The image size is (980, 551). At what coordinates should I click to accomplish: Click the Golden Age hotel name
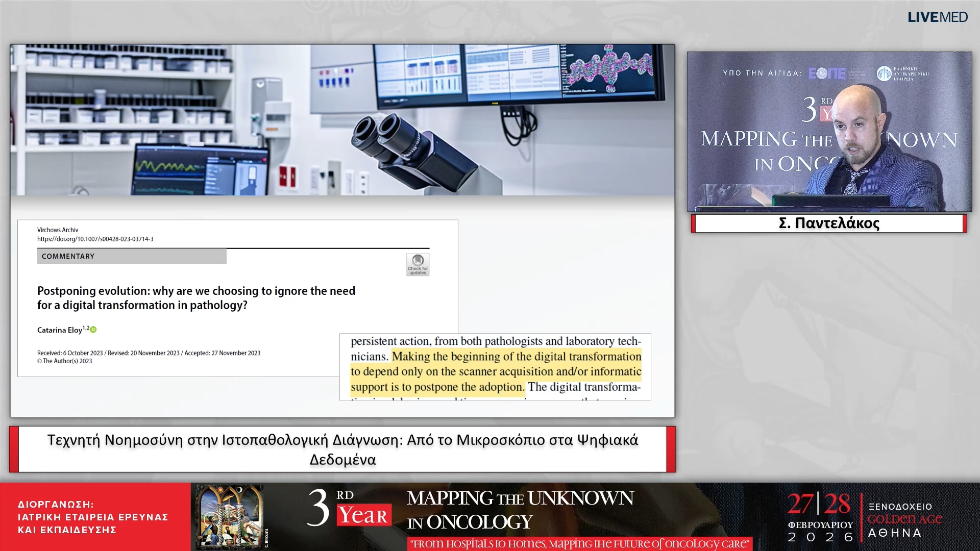click(904, 519)
